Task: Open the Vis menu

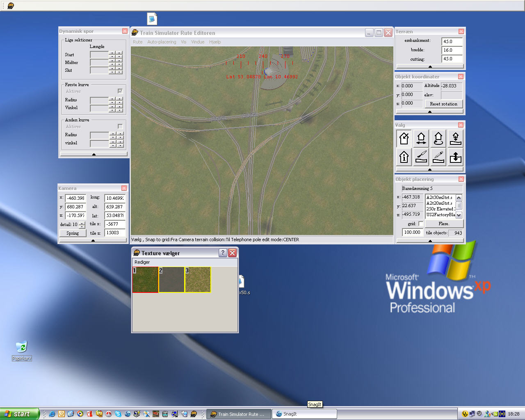Action: click(x=184, y=42)
